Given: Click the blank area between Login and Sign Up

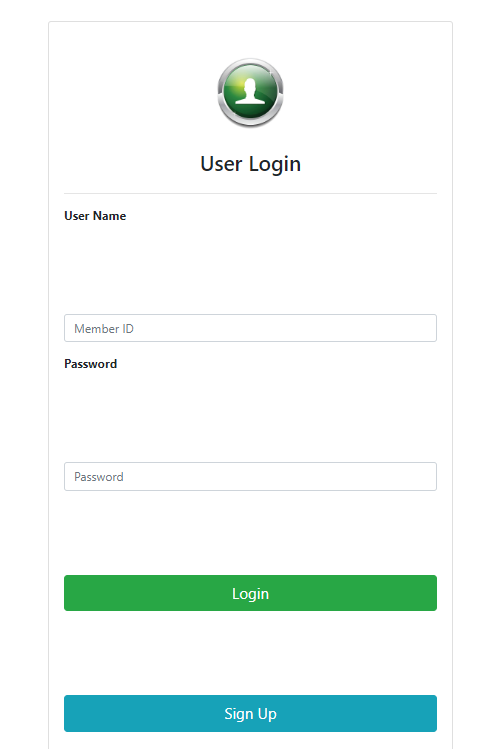Looking at the screenshot, I should 250,653.
